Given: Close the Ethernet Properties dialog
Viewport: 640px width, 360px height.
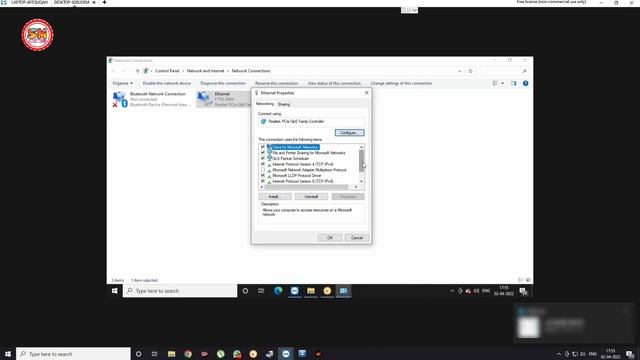Looking at the screenshot, I should [366, 93].
